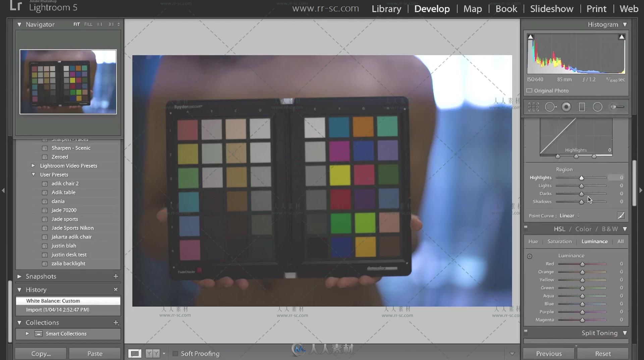Click the Sharpen - Scenic preset icon
Screen dimensions: 644x360
click(45, 148)
